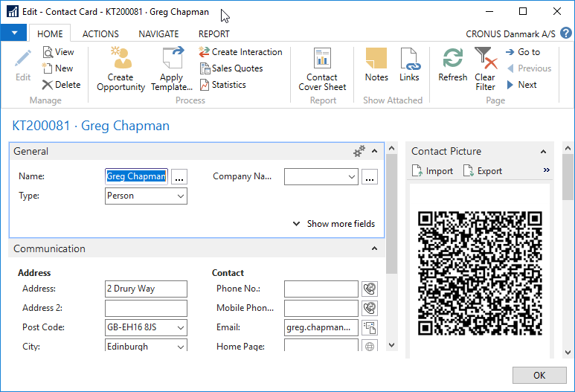
Task: Click the QR code contact picture
Action: tap(480, 273)
